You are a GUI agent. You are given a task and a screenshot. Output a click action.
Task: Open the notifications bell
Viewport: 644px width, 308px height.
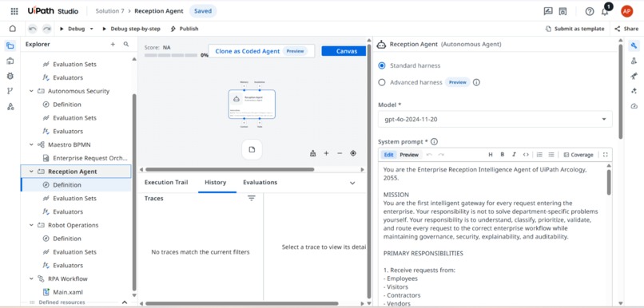605,11
